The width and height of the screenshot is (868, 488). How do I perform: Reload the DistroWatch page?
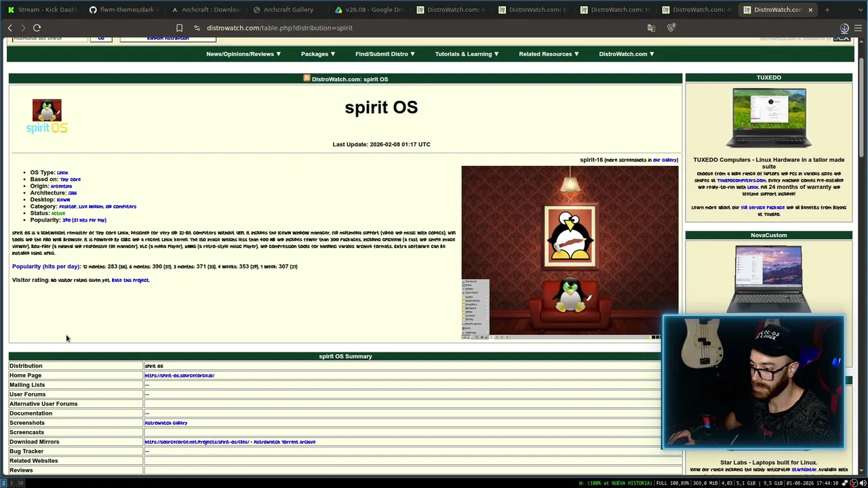pos(37,28)
